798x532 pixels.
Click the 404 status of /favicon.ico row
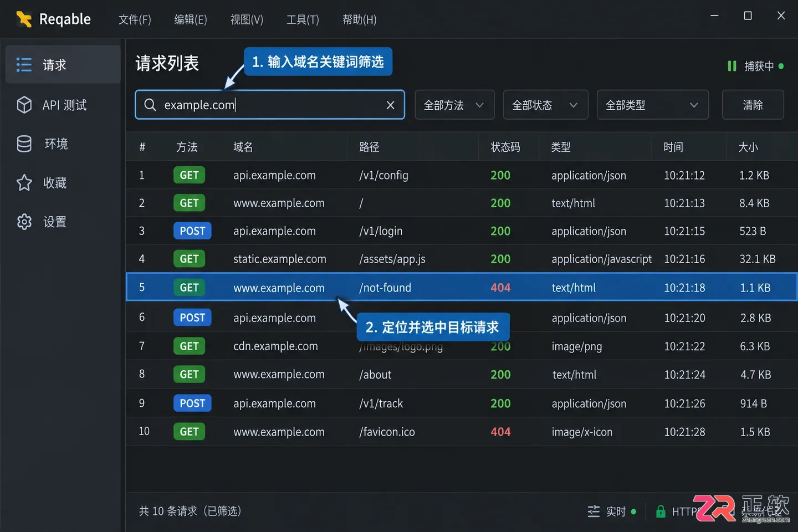pyautogui.click(x=500, y=432)
